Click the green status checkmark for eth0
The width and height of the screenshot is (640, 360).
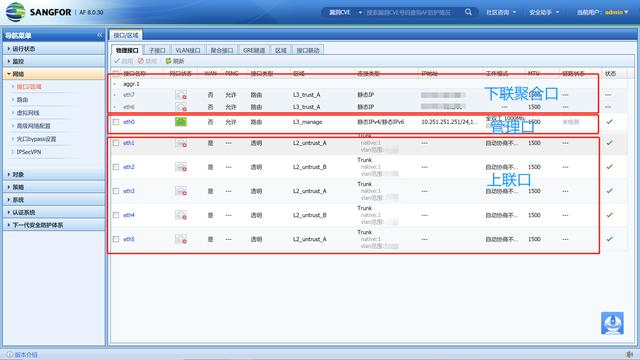609,122
